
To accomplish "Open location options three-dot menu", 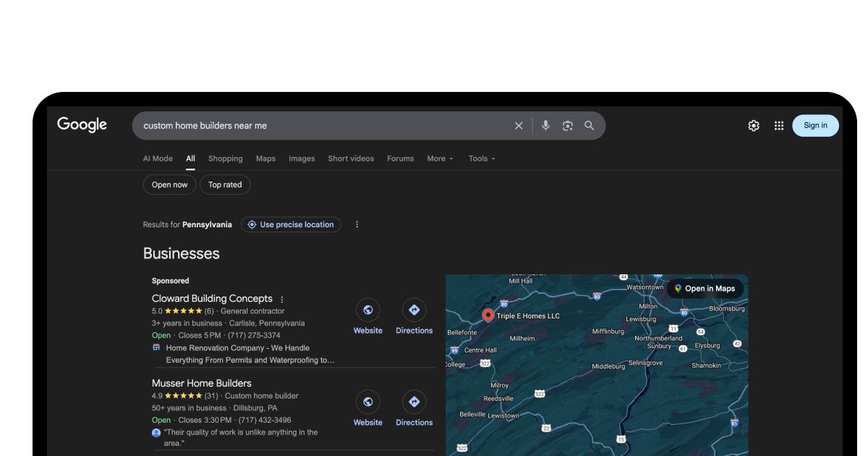I will click(357, 224).
